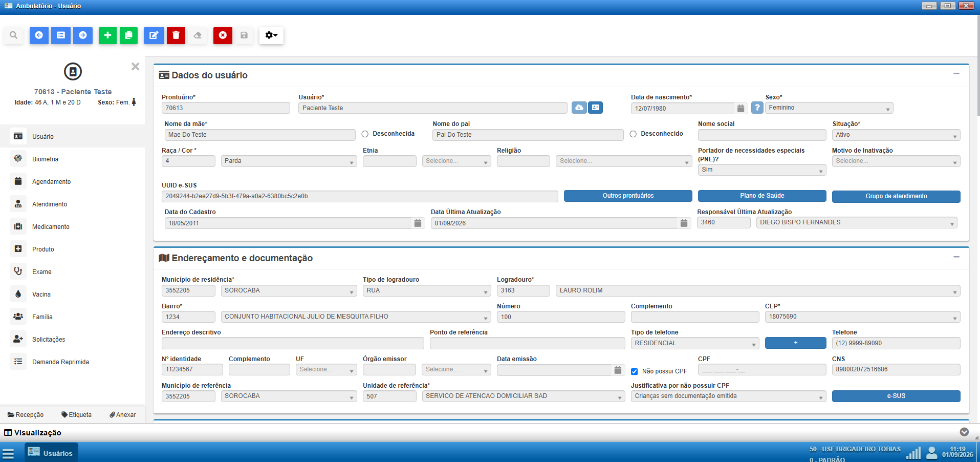Image resolution: width=980 pixels, height=462 pixels.
Task: Open Vacina in the sidebar
Action: 72,294
